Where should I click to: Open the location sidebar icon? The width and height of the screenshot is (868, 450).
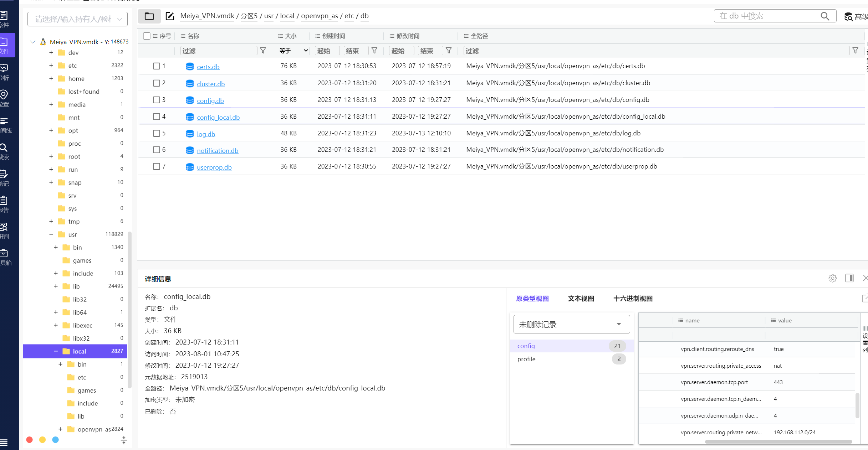tap(4, 95)
